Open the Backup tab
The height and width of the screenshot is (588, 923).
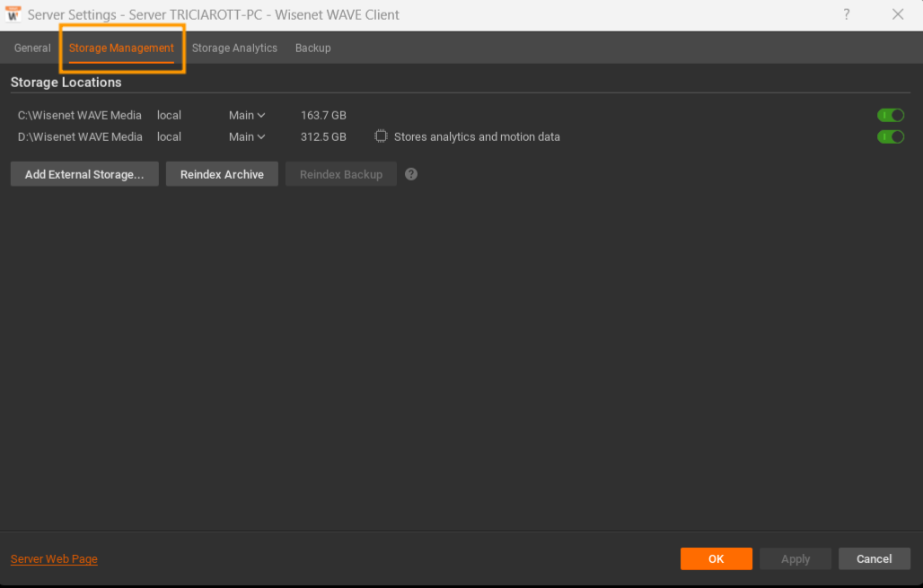(312, 48)
